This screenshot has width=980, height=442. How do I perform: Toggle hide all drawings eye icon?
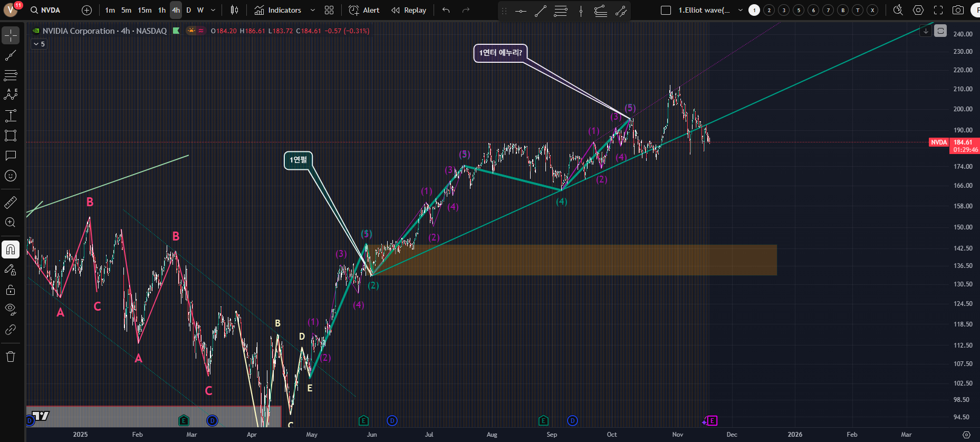pyautogui.click(x=11, y=310)
